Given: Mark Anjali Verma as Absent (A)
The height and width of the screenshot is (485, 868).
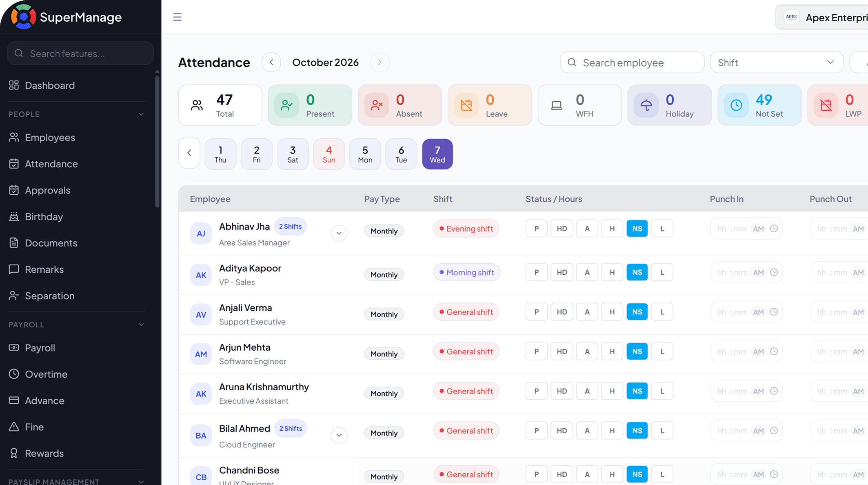Looking at the screenshot, I should coord(587,312).
